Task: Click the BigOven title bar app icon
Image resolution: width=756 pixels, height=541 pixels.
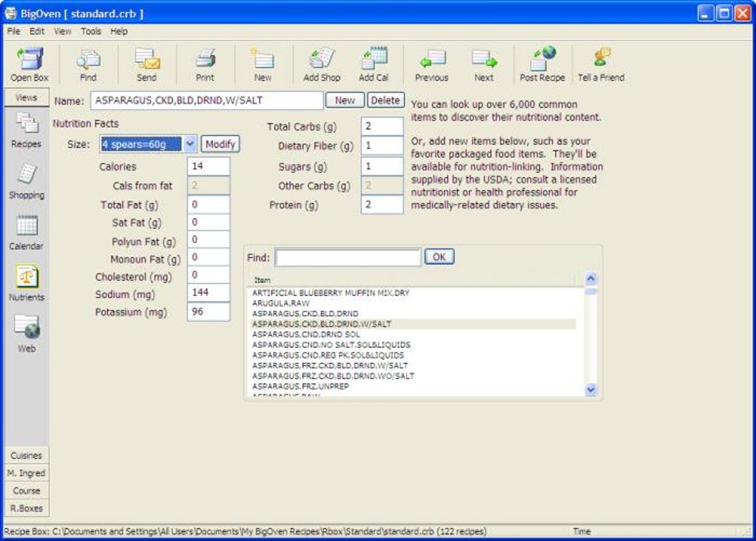Action: point(10,13)
